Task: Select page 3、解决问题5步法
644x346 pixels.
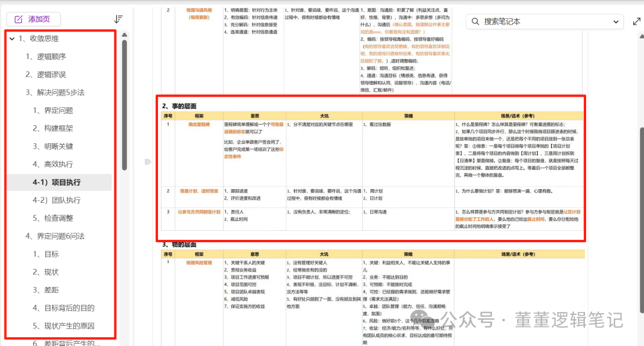Action: pyautogui.click(x=55, y=92)
